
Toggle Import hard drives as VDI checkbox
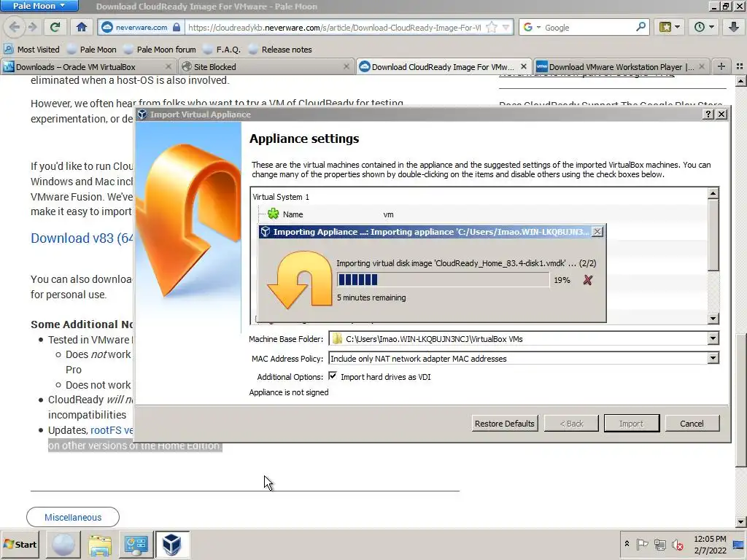pyautogui.click(x=333, y=376)
